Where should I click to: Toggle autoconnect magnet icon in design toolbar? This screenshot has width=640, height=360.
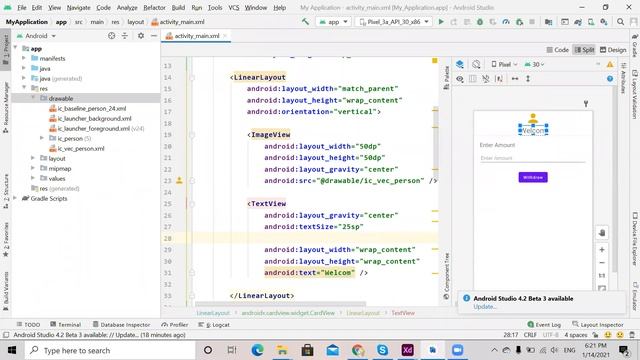click(485, 79)
